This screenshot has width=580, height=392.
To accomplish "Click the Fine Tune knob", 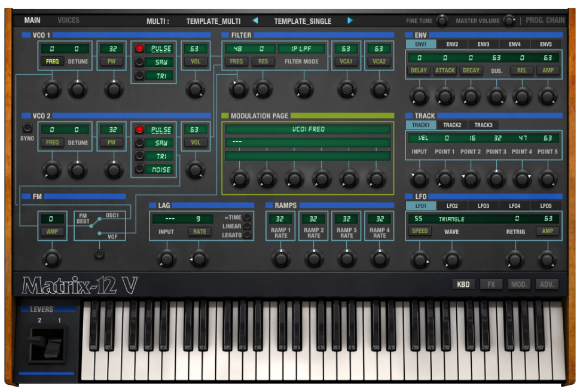I will pos(442,20).
